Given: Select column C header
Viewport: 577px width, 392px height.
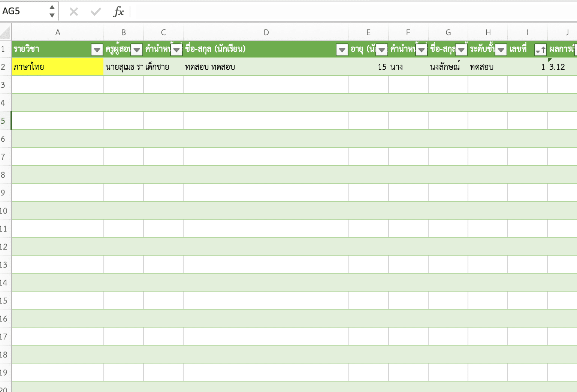Looking at the screenshot, I should click(x=163, y=33).
